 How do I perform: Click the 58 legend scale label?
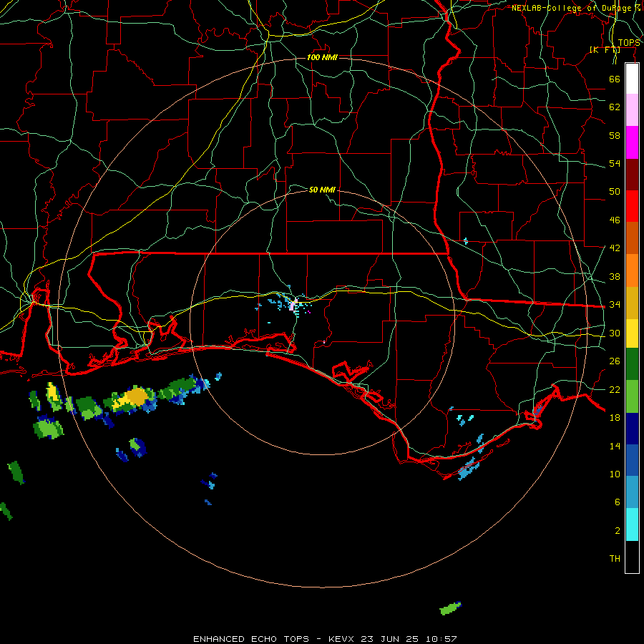tap(615, 135)
